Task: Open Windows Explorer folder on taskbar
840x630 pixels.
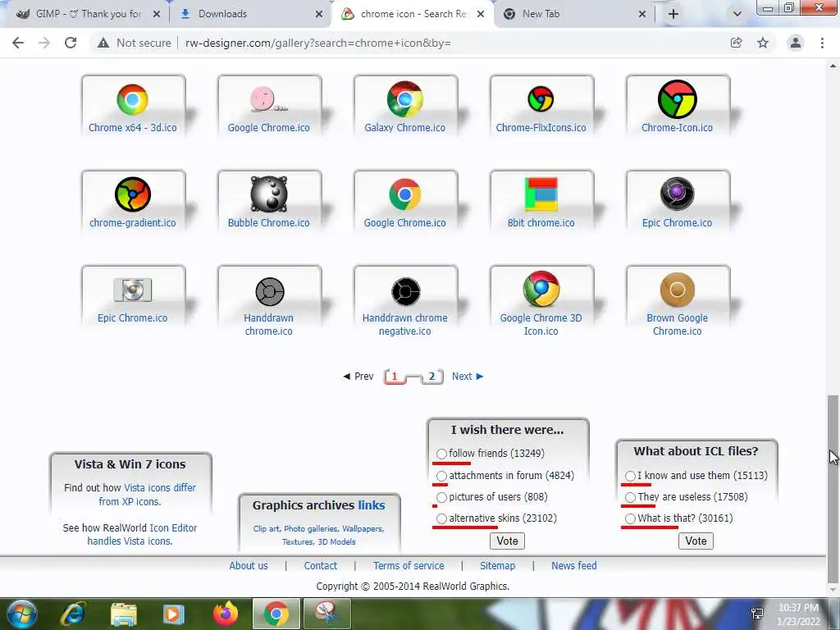Action: tap(124, 614)
